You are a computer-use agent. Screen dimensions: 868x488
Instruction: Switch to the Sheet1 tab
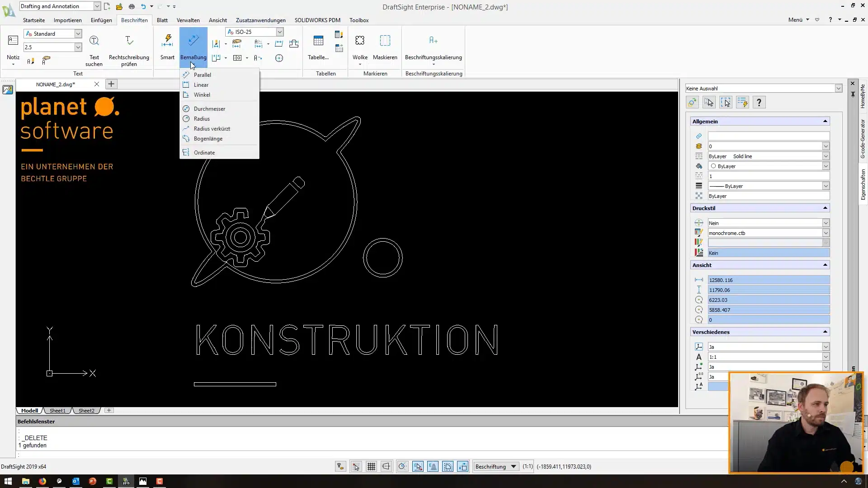point(57,410)
